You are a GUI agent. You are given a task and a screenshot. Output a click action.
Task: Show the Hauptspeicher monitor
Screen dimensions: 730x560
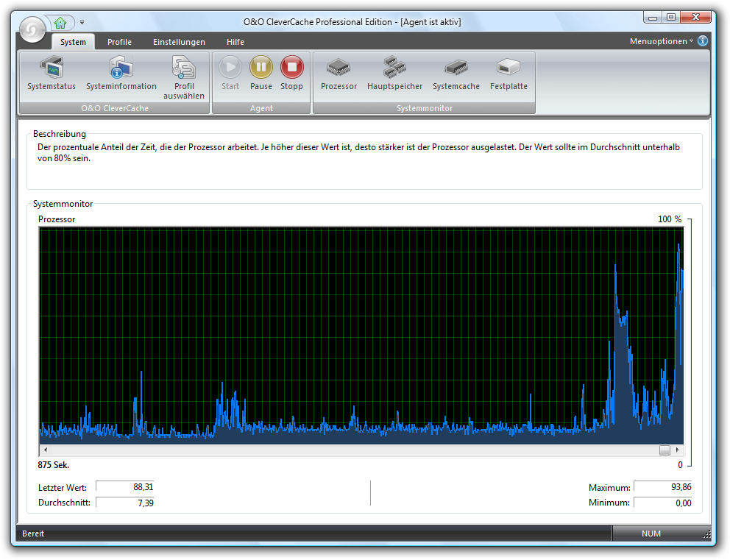(x=394, y=74)
